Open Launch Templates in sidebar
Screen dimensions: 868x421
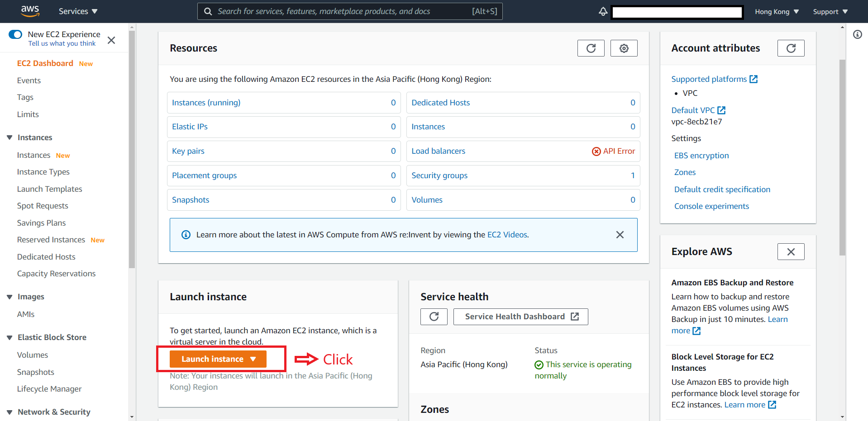(50, 189)
